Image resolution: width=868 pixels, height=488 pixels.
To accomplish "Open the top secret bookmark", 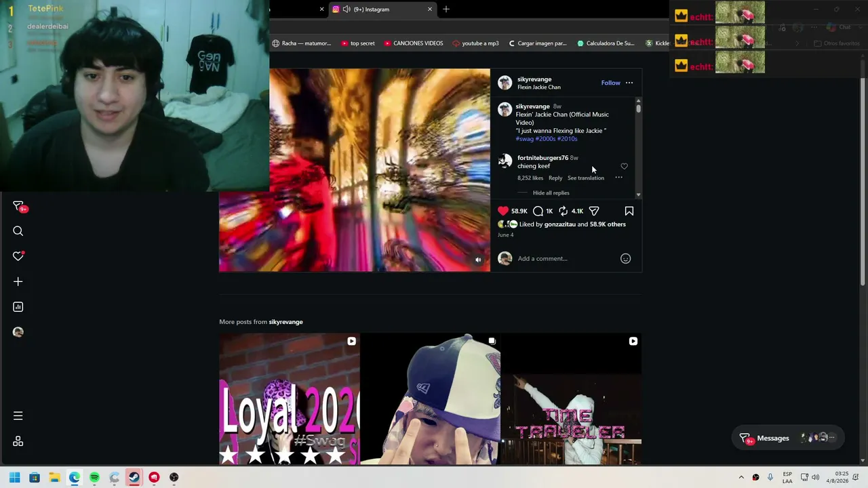I will [x=358, y=43].
